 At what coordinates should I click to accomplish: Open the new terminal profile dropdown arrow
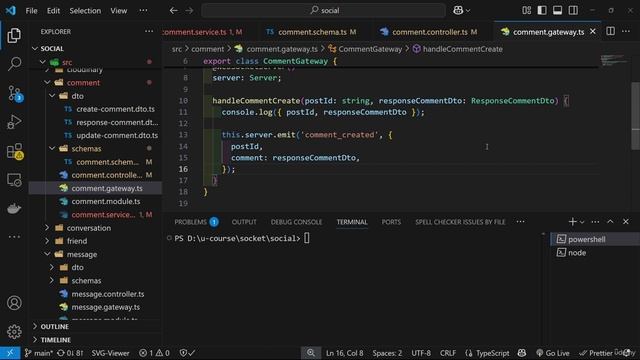pyautogui.click(x=582, y=222)
